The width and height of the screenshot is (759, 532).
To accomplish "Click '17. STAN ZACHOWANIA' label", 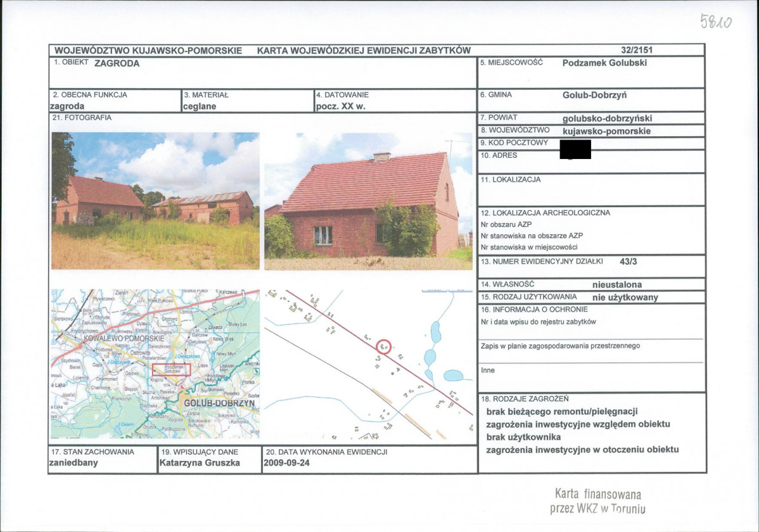I will (92, 452).
